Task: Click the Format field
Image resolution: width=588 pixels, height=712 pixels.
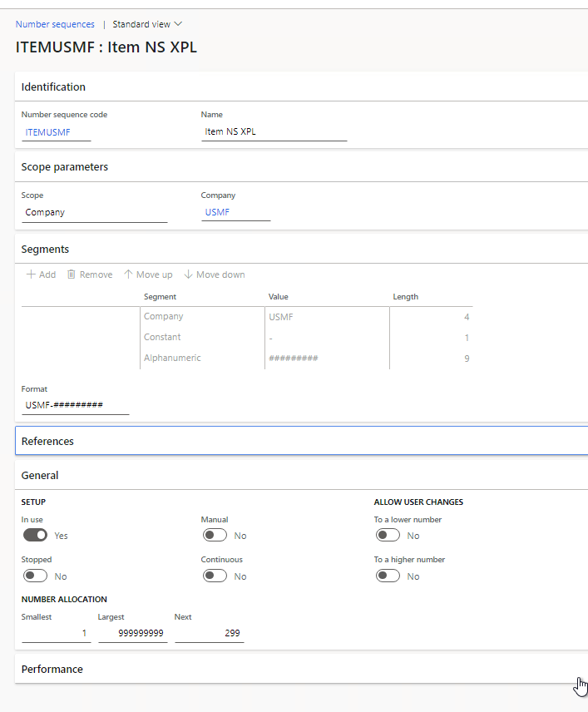Action: (x=76, y=405)
